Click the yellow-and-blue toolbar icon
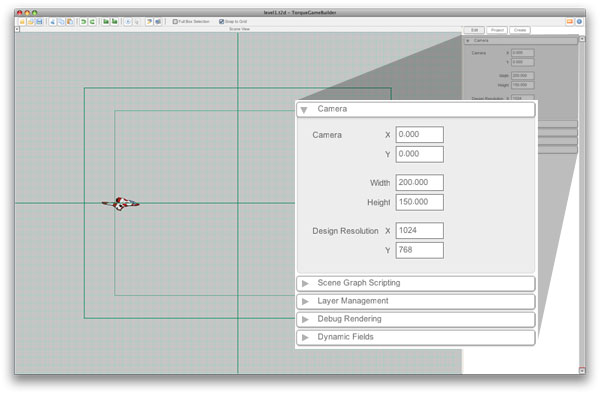 [x=149, y=22]
